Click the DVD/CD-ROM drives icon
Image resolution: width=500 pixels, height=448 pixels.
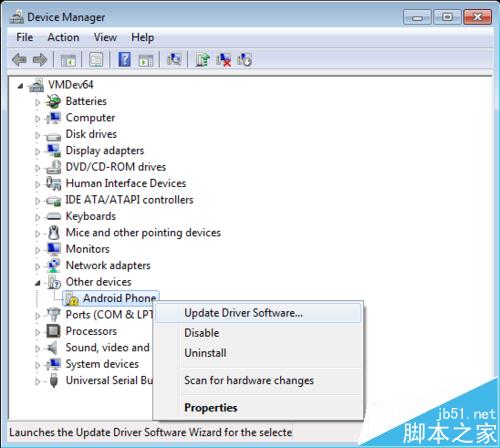[53, 167]
